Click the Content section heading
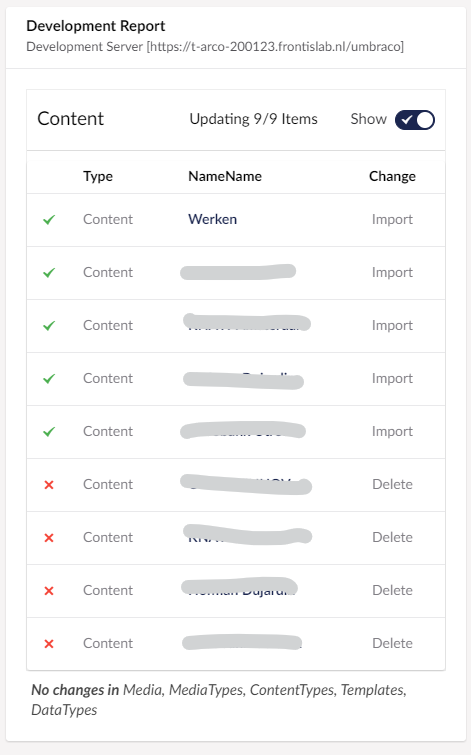Viewport: 471px width, 755px height. coord(70,119)
